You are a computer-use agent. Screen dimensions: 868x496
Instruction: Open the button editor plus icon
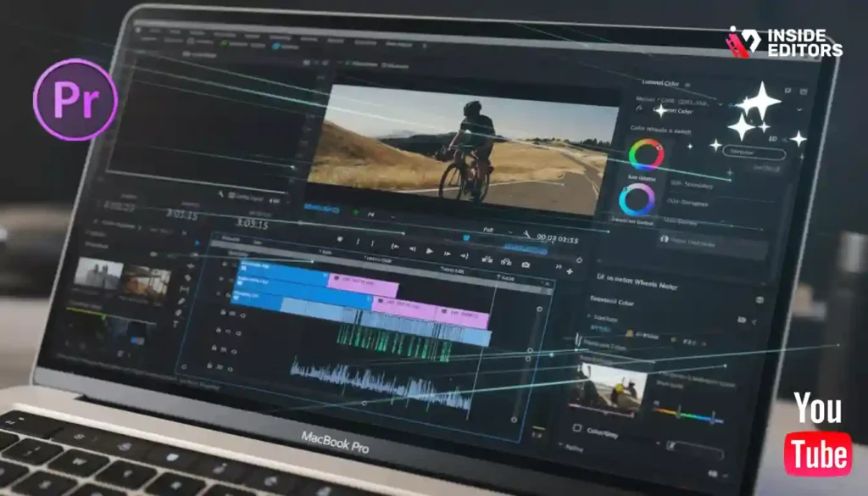pyautogui.click(x=569, y=270)
